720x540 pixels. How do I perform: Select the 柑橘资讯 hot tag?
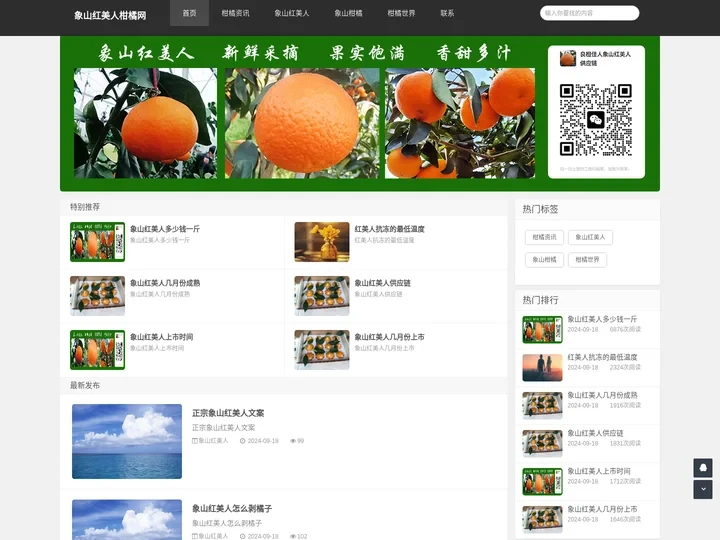pyautogui.click(x=544, y=237)
